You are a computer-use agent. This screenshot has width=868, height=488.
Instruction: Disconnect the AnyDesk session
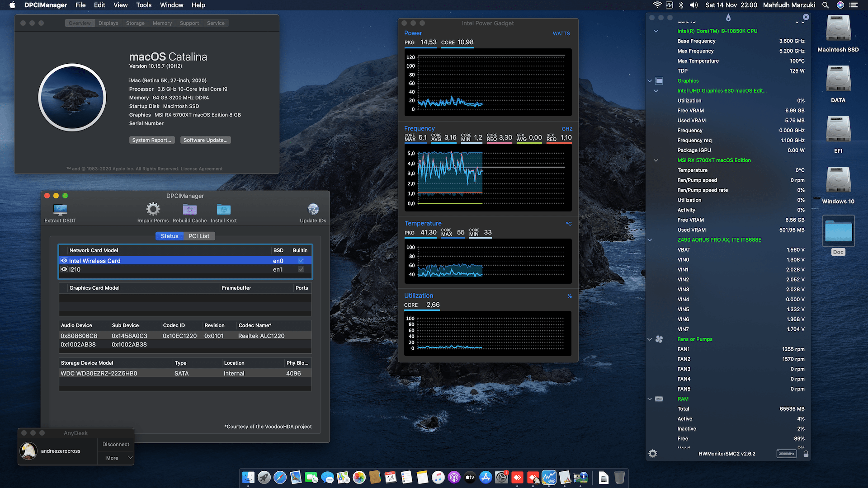point(115,444)
